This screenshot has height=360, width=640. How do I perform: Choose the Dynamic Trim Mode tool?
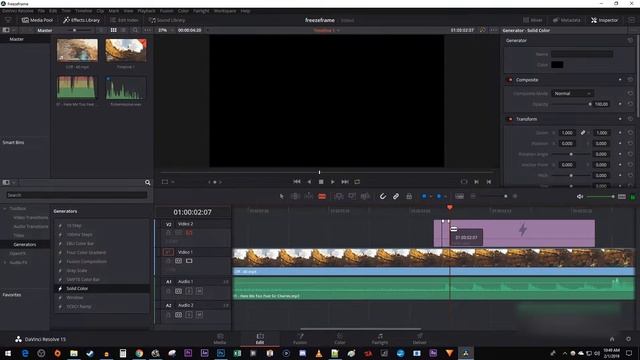point(309,196)
